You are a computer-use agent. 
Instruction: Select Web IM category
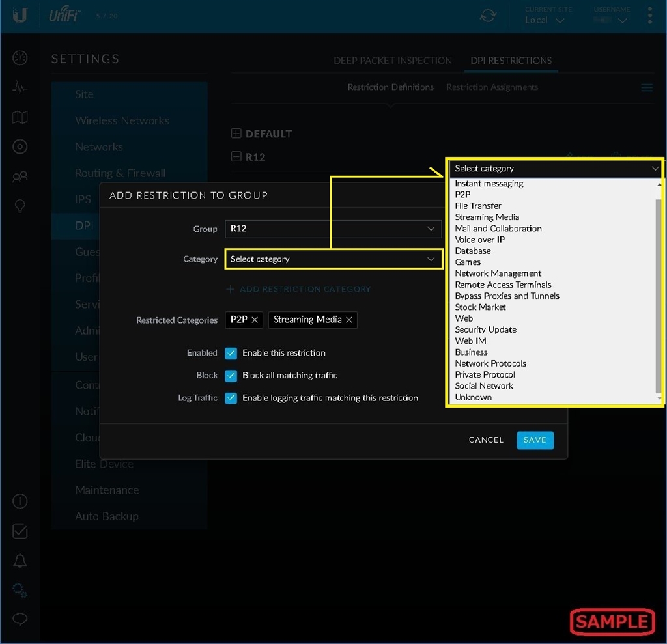click(470, 341)
